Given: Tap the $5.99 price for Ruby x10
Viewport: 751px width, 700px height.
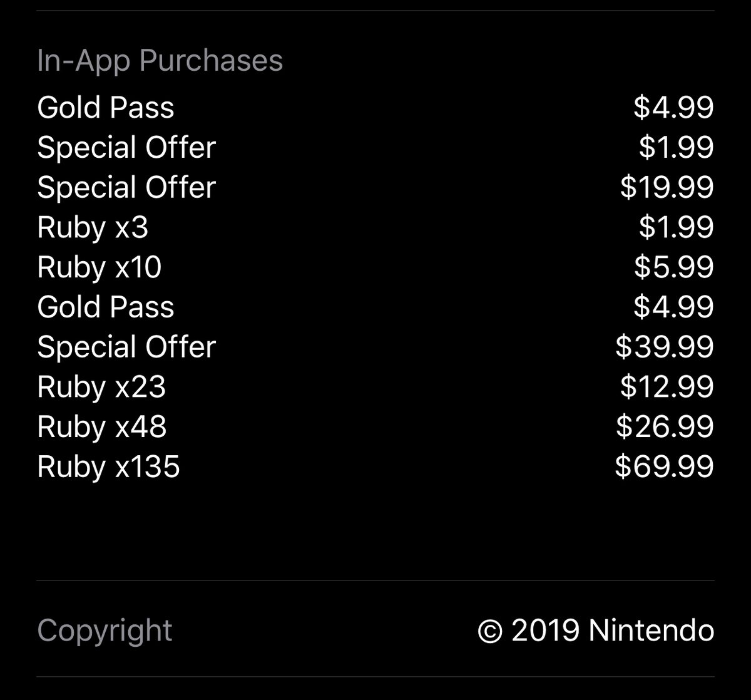Looking at the screenshot, I should point(673,267).
